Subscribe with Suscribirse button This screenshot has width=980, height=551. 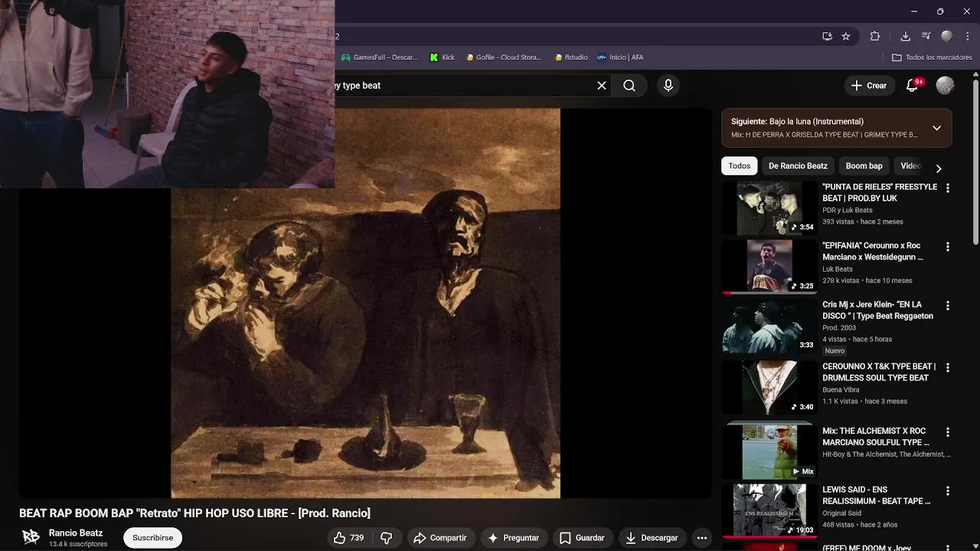152,538
